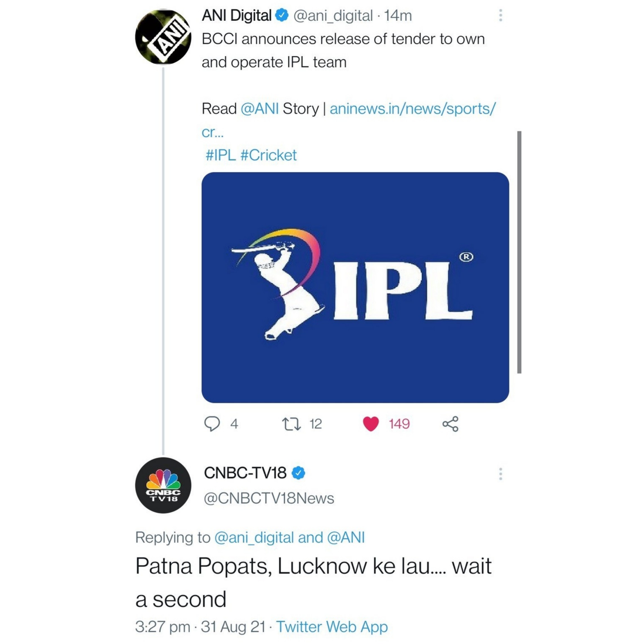View the IPL logo image
This screenshot has width=644, height=644.
(355, 287)
